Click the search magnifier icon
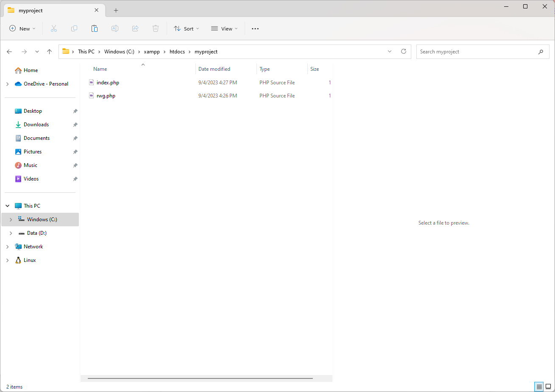Screen dimensions: 555x392 coord(541,52)
